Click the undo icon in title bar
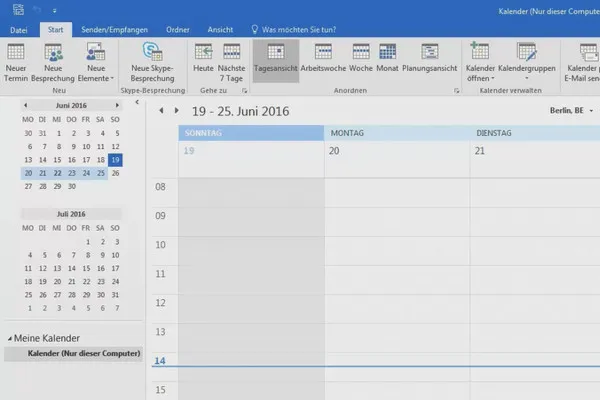Screen dimensions: 600x400 [x=37, y=10]
